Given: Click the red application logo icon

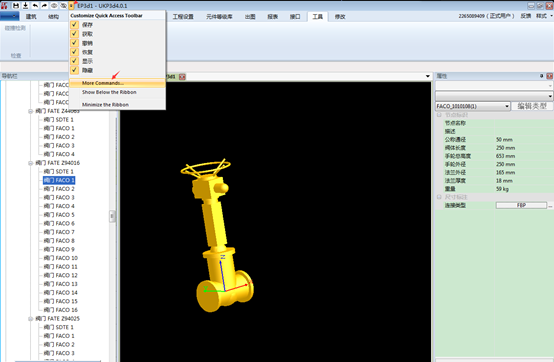Looking at the screenshot, I should pos(5,5).
